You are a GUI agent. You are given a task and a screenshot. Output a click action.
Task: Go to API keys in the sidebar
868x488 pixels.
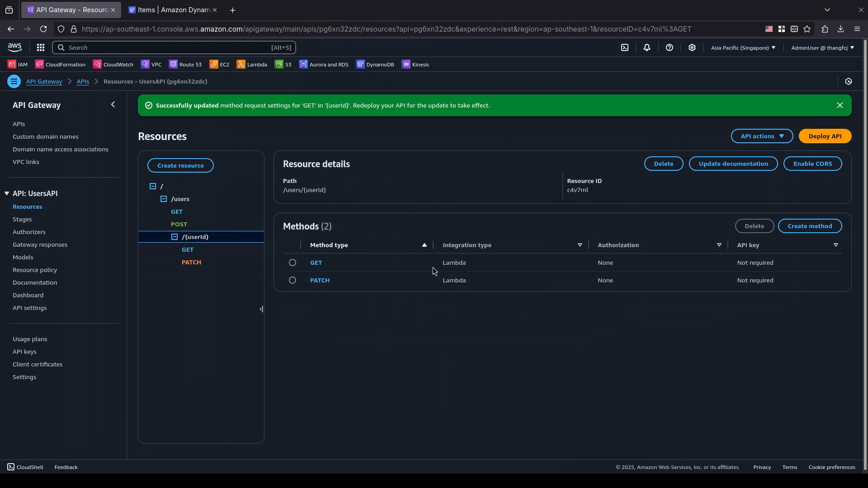pyautogui.click(x=24, y=352)
